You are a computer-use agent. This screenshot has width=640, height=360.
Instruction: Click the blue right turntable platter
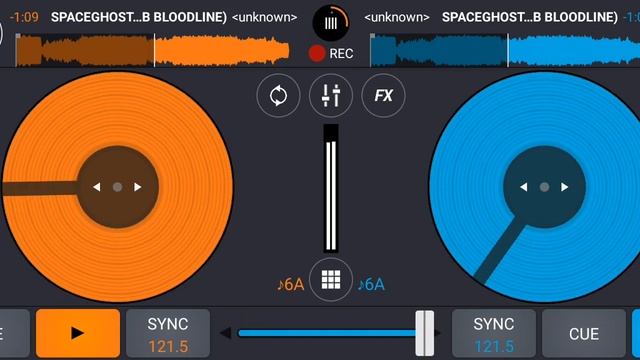pos(535,187)
